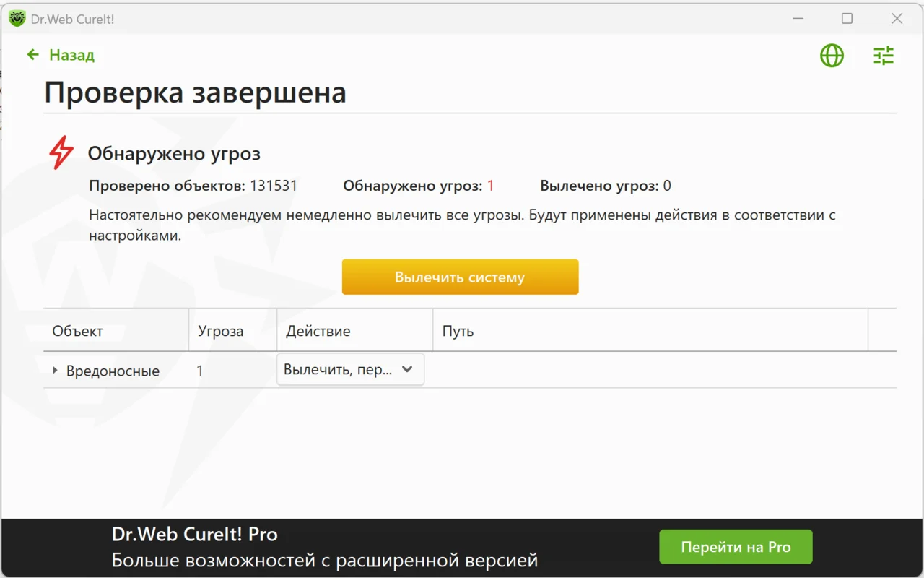Viewport: 924px width, 578px height.
Task: Open scan settings sliders icon
Action: (x=884, y=56)
